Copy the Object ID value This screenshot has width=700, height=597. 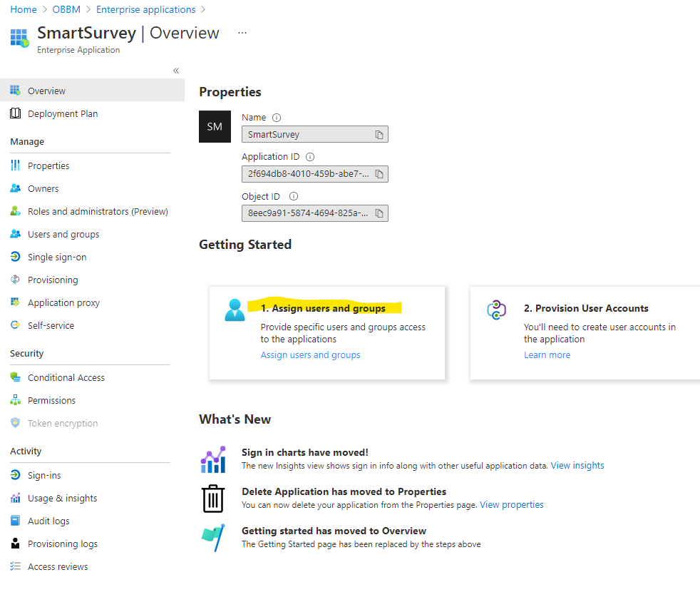pyautogui.click(x=379, y=213)
